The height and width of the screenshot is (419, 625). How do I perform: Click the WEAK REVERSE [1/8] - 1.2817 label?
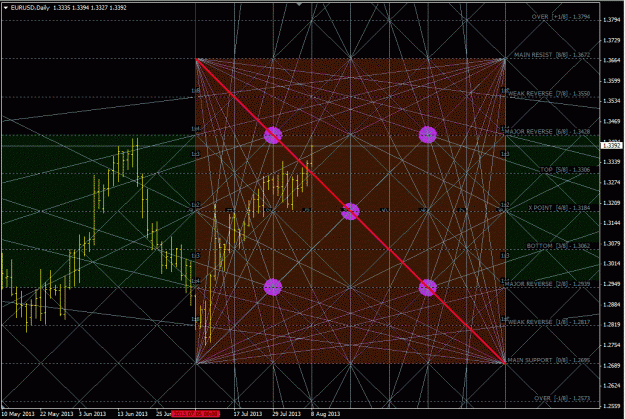coord(549,322)
